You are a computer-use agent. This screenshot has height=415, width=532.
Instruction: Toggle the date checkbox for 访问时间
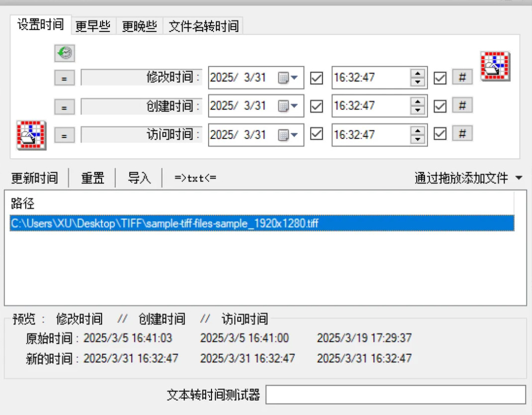click(x=316, y=133)
